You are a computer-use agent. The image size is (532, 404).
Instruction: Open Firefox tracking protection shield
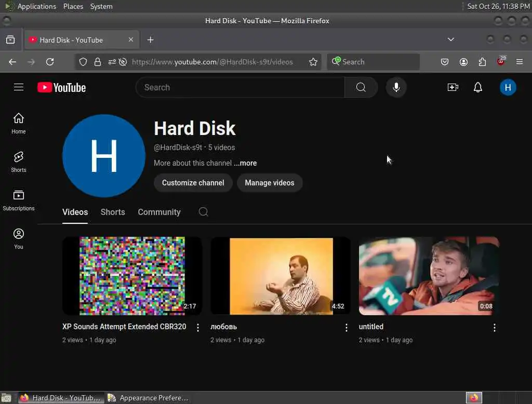pos(83,62)
